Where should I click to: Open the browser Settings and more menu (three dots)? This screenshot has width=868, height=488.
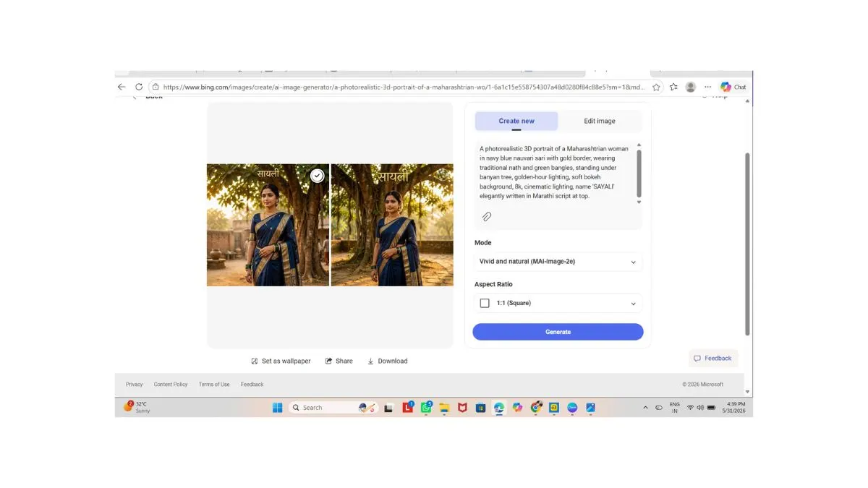708,87
